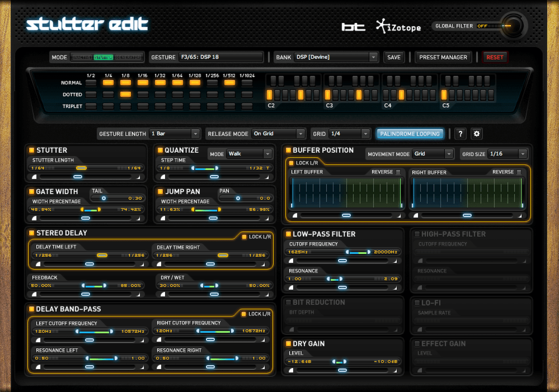Click left curve icon under Left Buffer display
Viewport: 559px width, 392px height.
tap(295, 215)
